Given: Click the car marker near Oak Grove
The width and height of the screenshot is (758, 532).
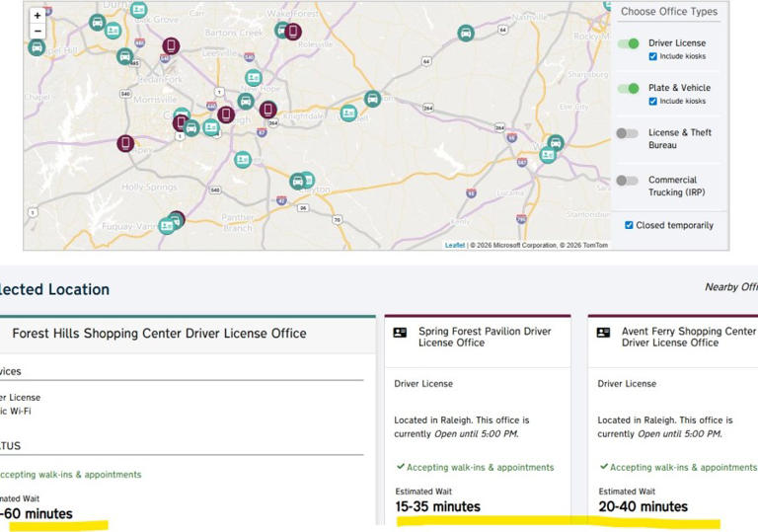Looking at the screenshot, I should point(98,23).
